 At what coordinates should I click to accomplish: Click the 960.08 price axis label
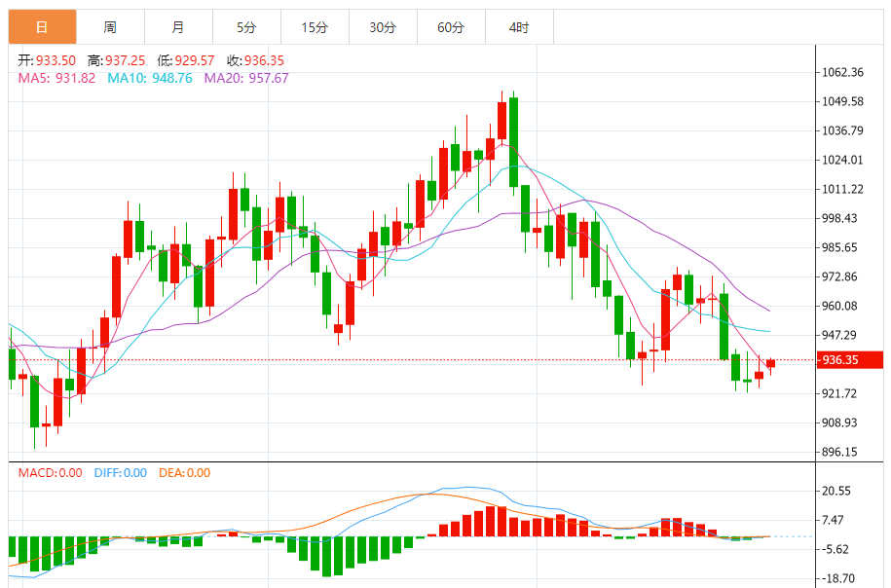point(839,306)
